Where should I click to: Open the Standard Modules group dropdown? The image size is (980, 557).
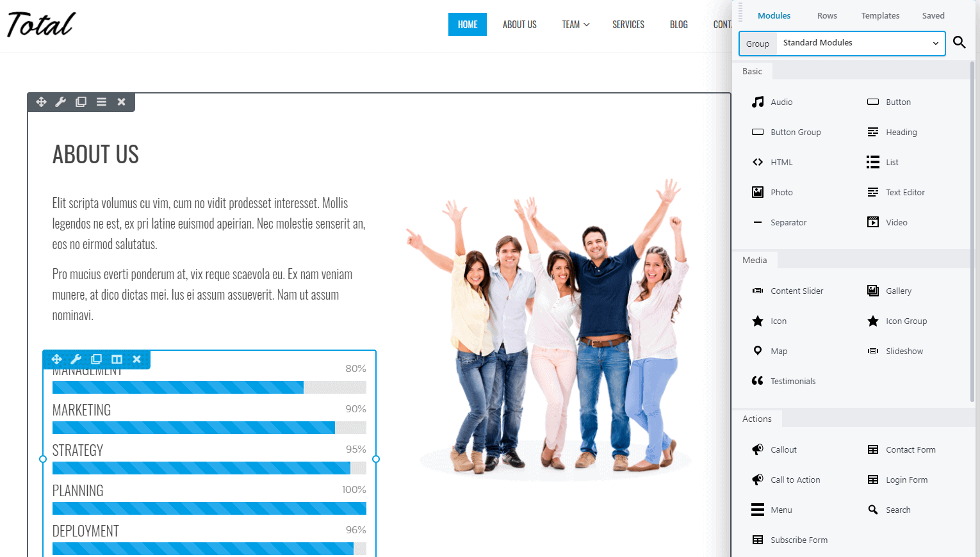(861, 43)
